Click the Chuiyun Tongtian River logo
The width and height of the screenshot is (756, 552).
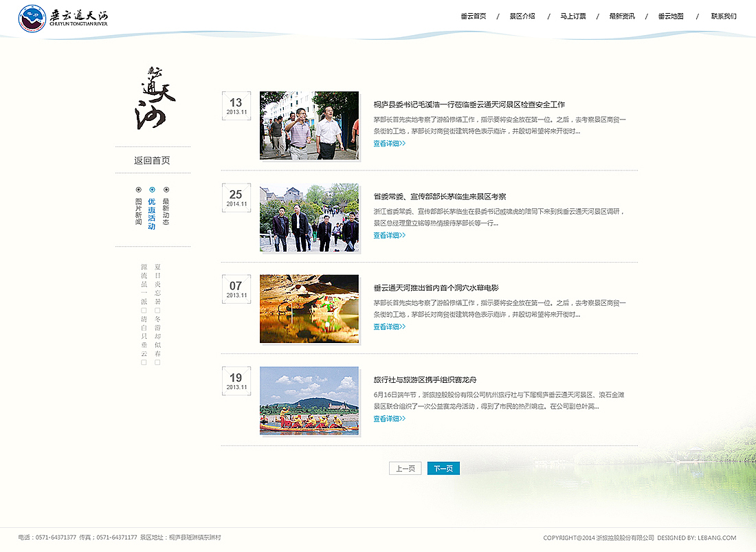coord(63,19)
